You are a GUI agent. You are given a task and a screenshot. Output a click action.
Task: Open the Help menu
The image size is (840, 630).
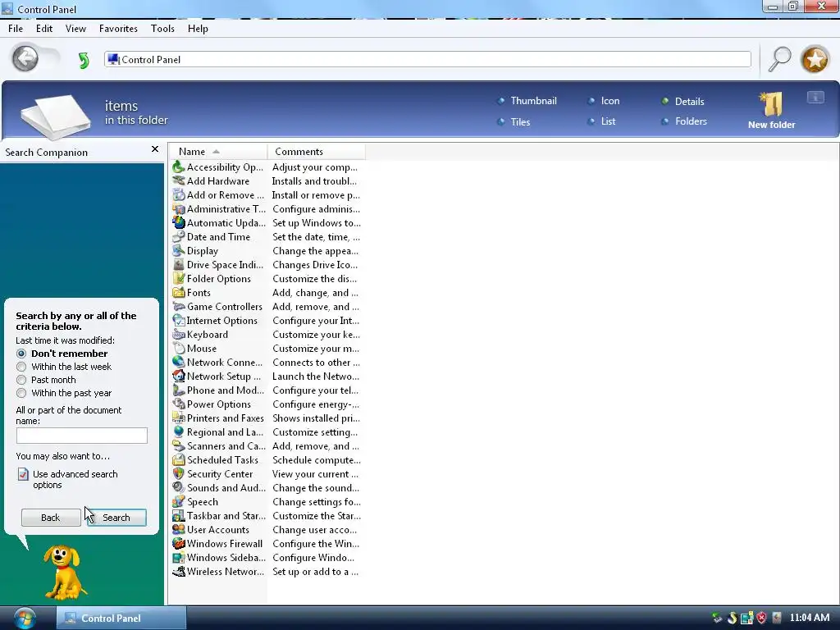coord(198,29)
